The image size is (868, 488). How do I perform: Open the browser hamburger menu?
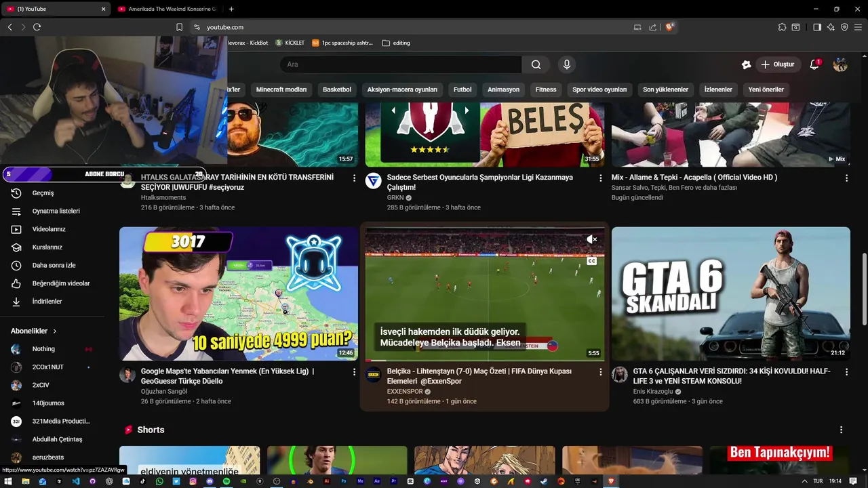[858, 27]
